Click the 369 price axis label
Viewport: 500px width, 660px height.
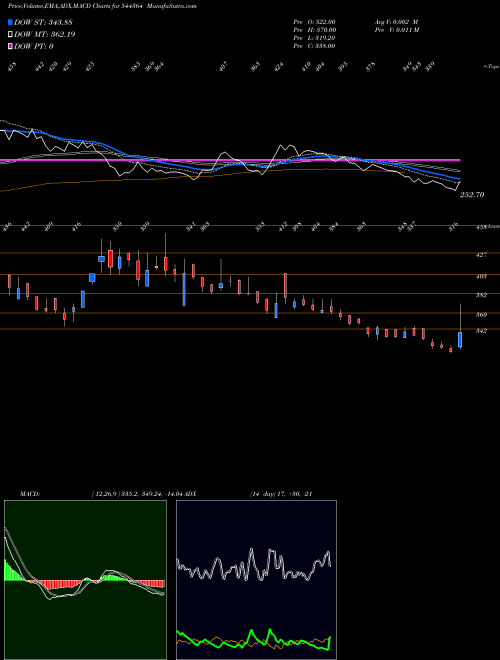pyautogui.click(x=481, y=315)
